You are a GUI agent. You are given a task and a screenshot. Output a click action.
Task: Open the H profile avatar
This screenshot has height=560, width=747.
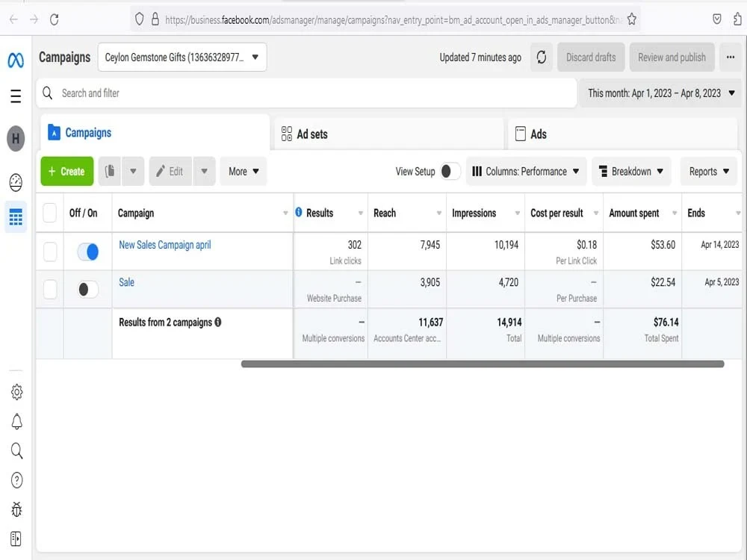(x=16, y=139)
